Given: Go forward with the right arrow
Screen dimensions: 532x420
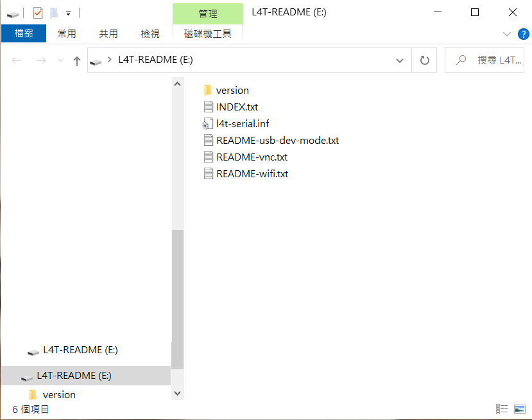Looking at the screenshot, I should coord(41,60).
